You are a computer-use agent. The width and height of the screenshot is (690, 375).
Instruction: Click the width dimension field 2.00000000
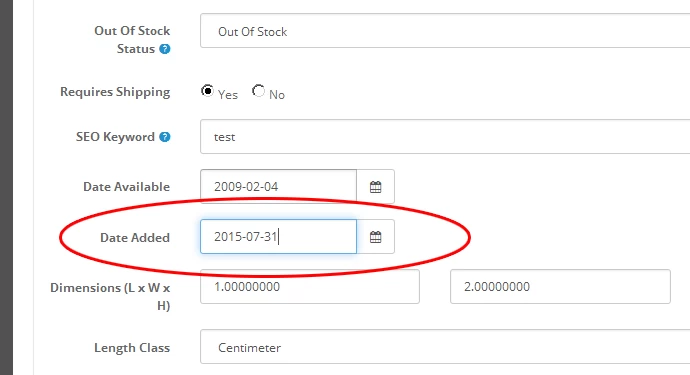[x=560, y=287]
